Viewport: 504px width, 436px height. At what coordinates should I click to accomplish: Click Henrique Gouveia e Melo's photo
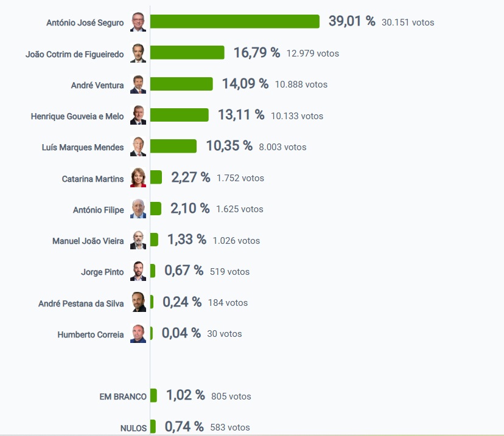click(138, 116)
